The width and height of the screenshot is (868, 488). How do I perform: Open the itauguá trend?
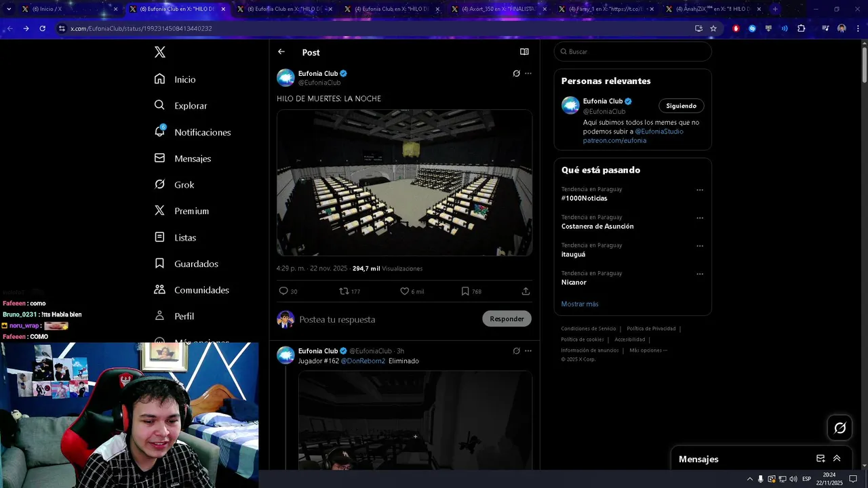tap(573, 254)
